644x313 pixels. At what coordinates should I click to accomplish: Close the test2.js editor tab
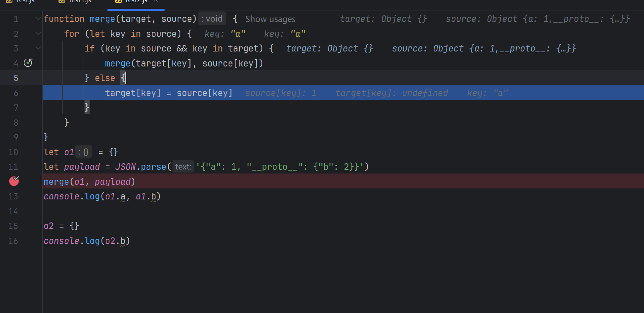click(156, 1)
